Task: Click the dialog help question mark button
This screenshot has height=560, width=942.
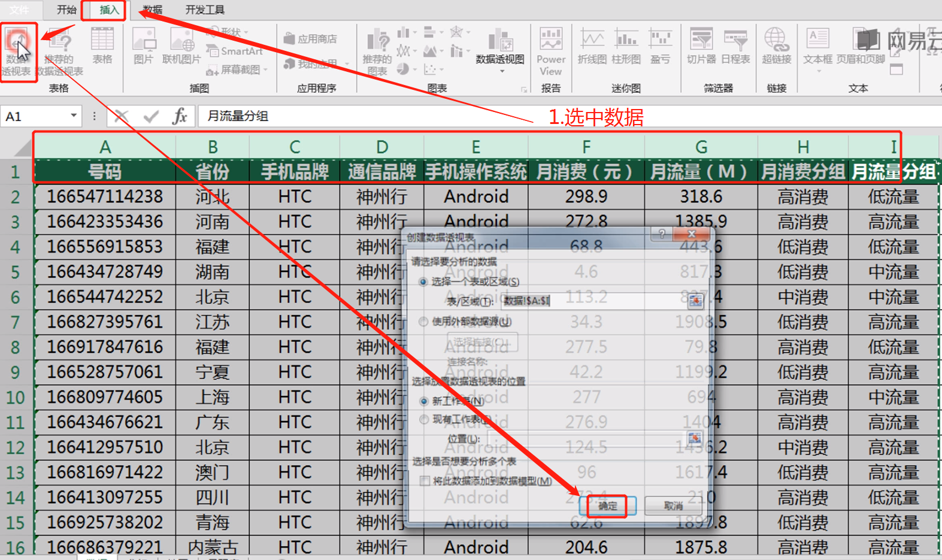Action: tap(662, 234)
